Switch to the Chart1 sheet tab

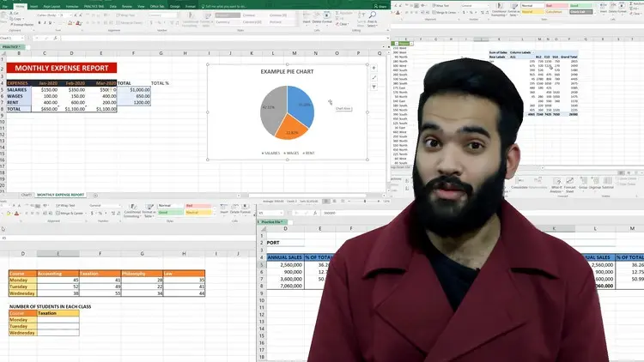tap(27, 195)
